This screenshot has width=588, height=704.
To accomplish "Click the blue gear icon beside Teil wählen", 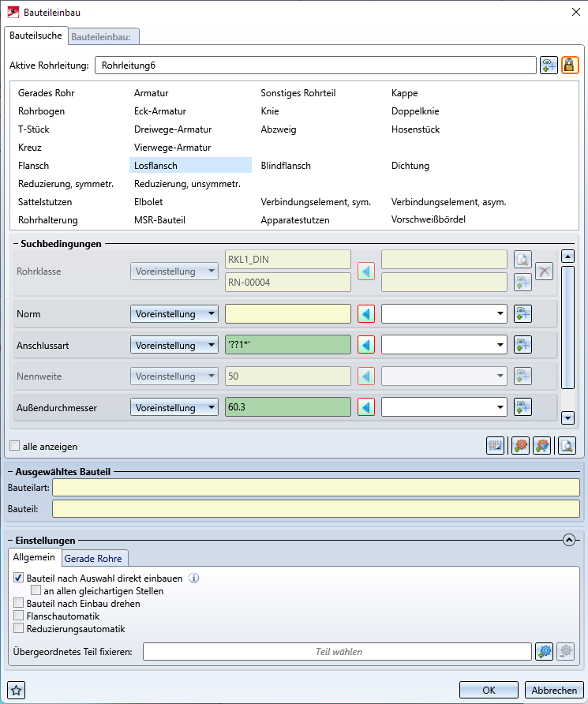I will coord(545,651).
